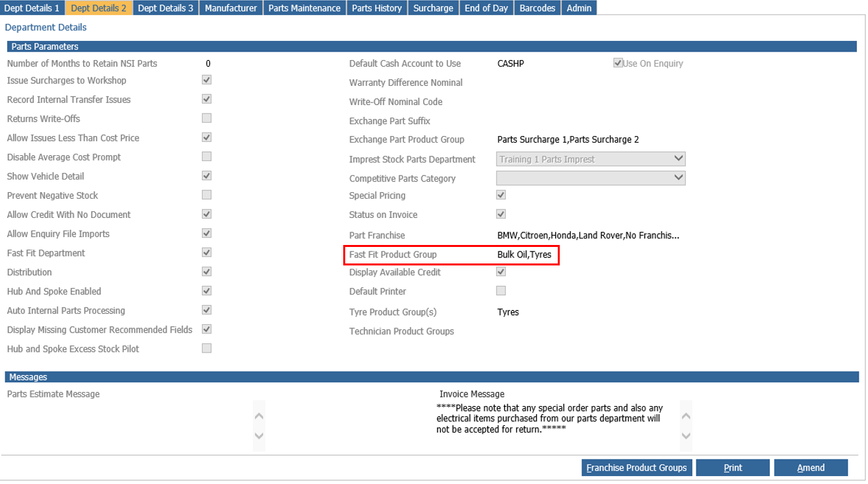Click down arrow on Parts Estimate Message

pos(259,436)
